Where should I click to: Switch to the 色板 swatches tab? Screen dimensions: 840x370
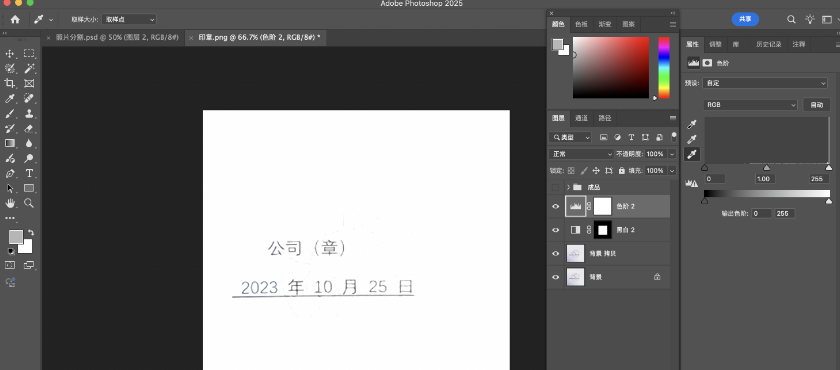click(x=581, y=24)
